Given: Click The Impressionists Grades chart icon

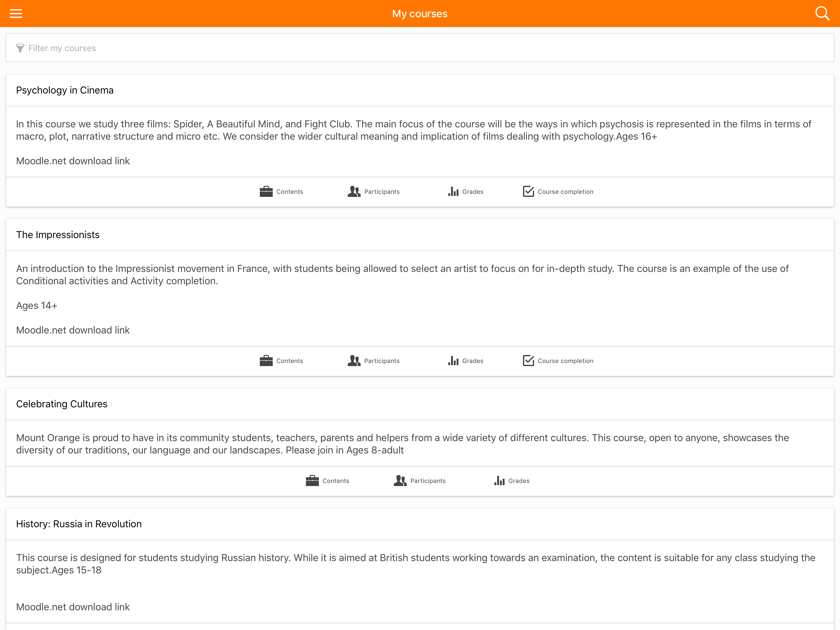Looking at the screenshot, I should pyautogui.click(x=453, y=361).
